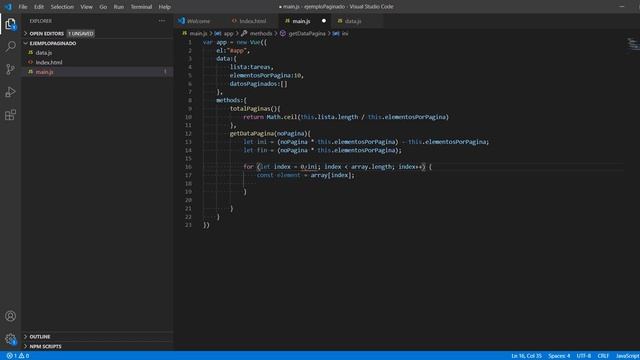Screen dimensions: 640x360
Task: Click the error count icon in status bar
Action: [x=9, y=356]
